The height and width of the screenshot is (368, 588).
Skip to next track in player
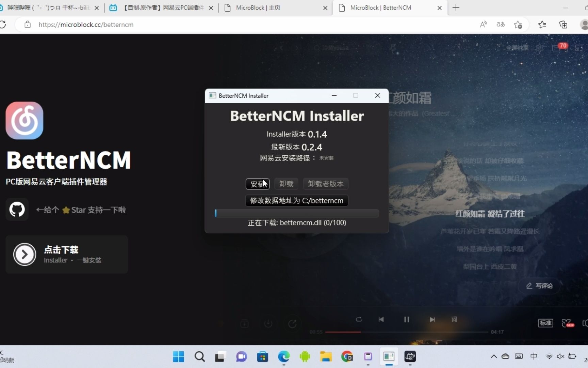tap(432, 319)
